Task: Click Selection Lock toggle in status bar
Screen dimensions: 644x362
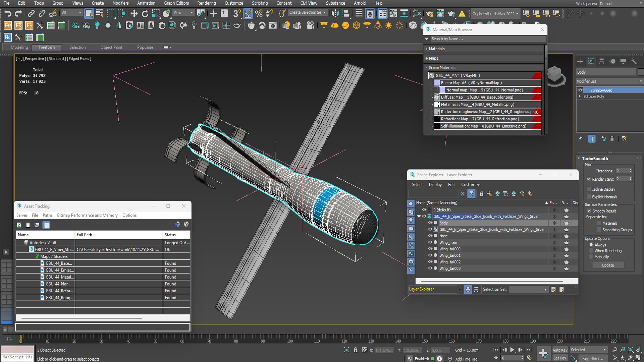Action: pos(356,350)
